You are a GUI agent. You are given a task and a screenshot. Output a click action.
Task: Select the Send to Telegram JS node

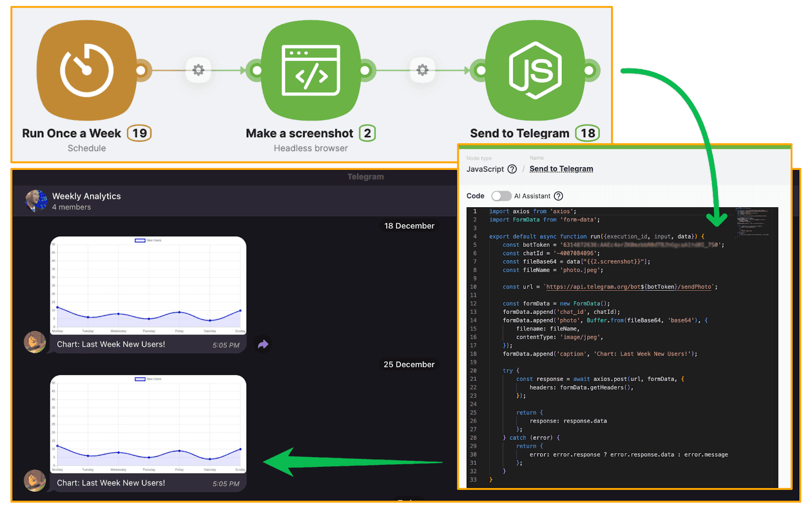[535, 71]
